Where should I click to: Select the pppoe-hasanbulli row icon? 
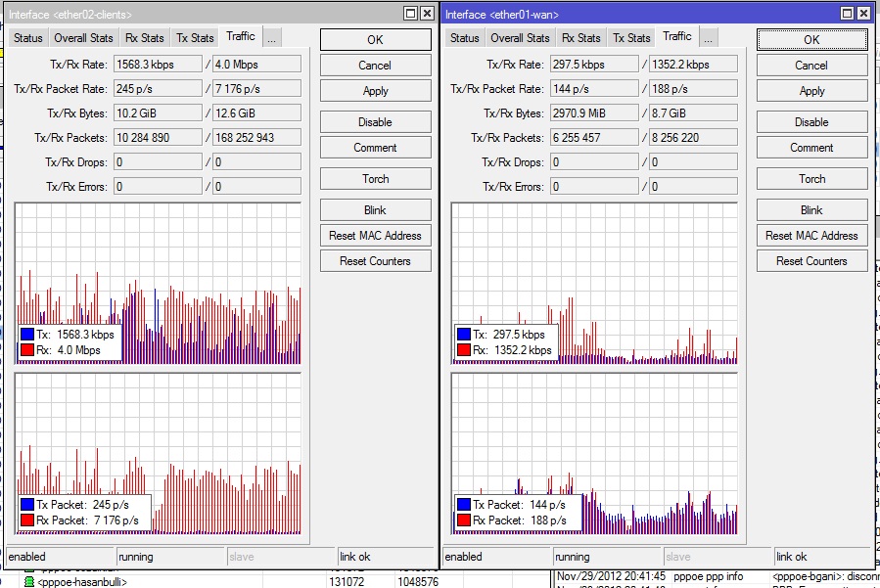pyautogui.click(x=29, y=582)
